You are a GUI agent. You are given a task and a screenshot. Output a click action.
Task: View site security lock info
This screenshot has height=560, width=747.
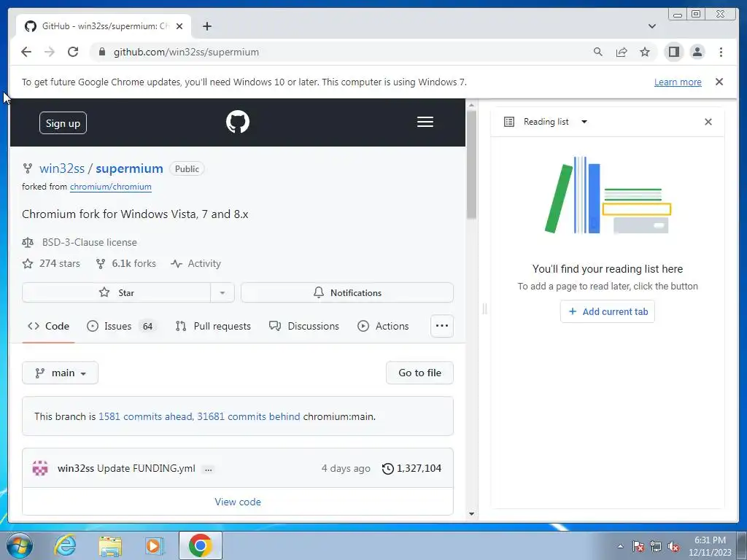[x=101, y=52]
